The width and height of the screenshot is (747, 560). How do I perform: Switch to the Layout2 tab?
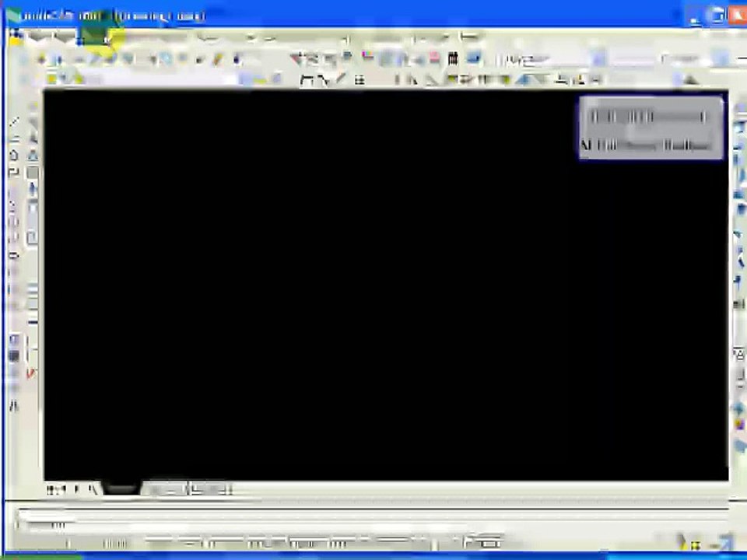[212, 489]
